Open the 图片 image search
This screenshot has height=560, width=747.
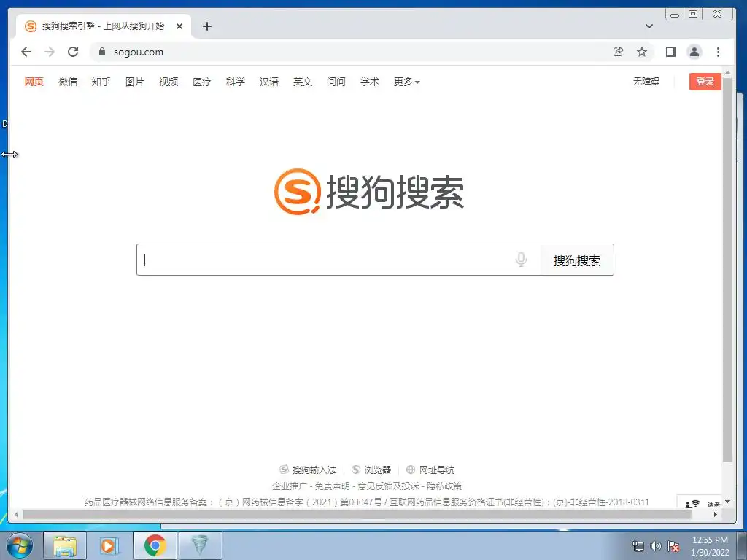(135, 82)
